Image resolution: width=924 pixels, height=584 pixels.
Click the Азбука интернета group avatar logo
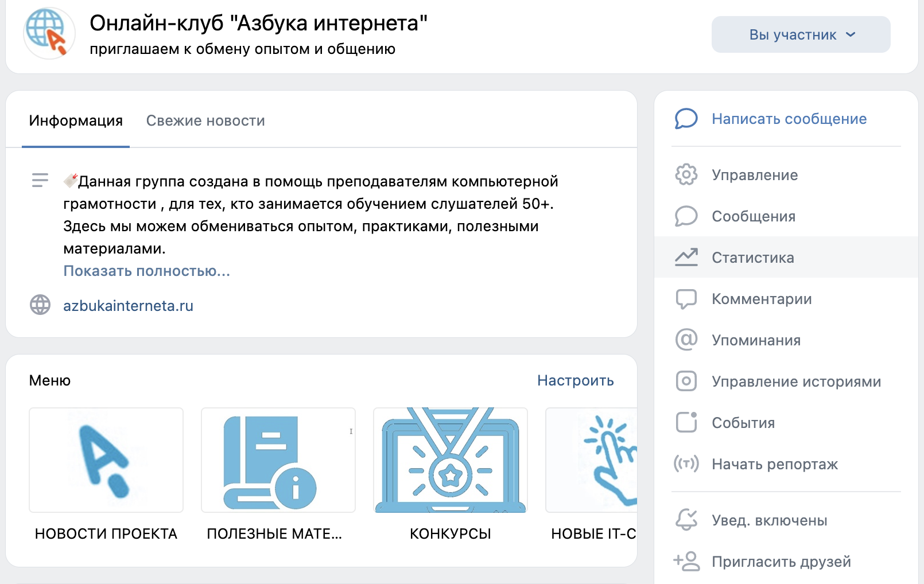(49, 33)
